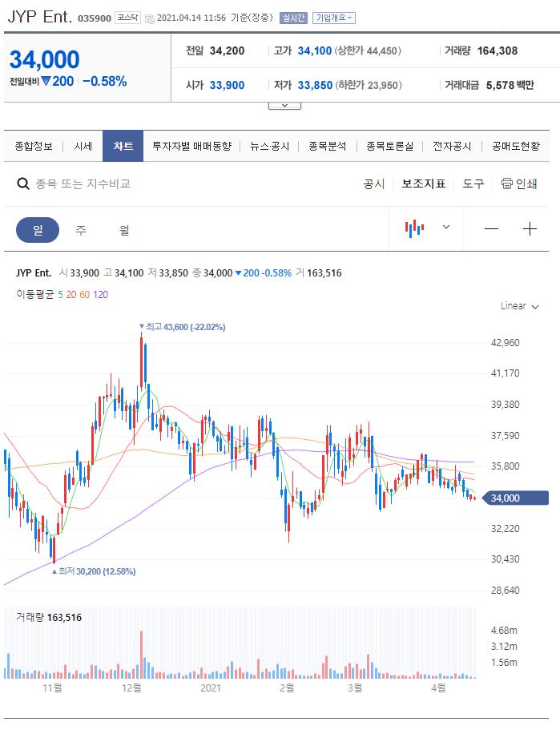Screen dimensions: 560x730
Task: Open the 공매도현황 tab
Action: [x=516, y=146]
